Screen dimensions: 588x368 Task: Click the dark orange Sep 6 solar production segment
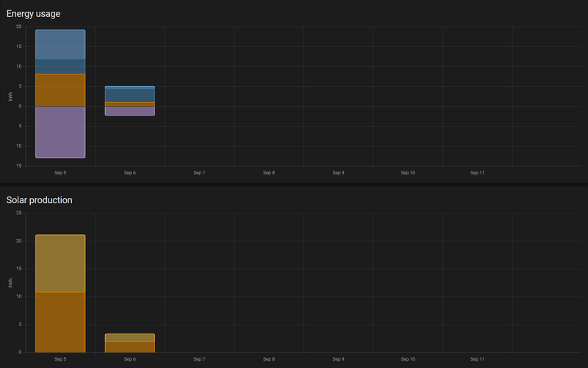tap(130, 347)
